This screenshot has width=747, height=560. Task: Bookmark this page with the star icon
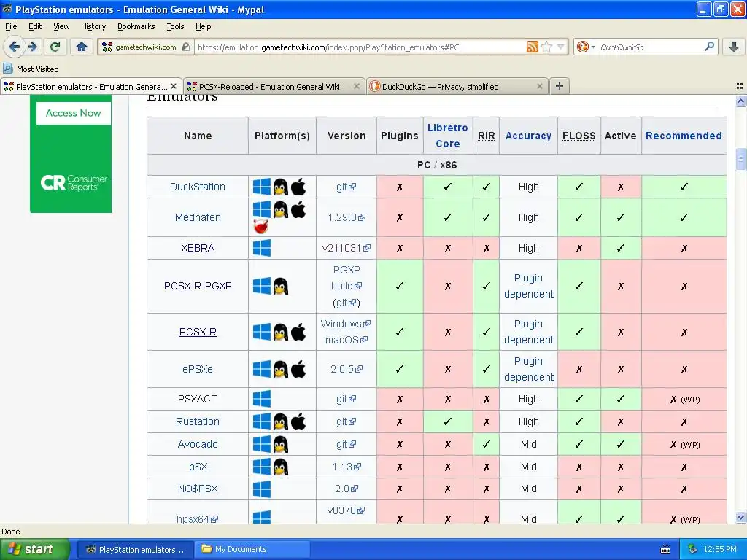pyautogui.click(x=546, y=47)
